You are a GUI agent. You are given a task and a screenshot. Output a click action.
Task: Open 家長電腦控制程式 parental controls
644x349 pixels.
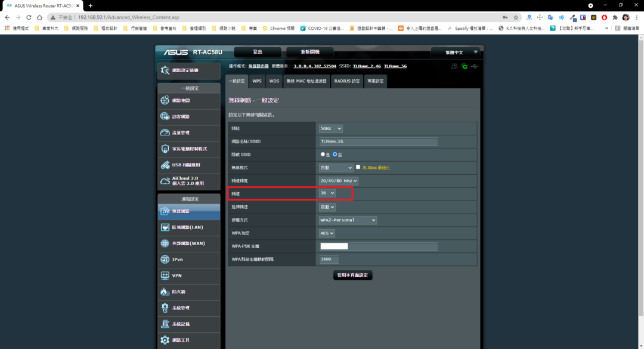tap(189, 149)
